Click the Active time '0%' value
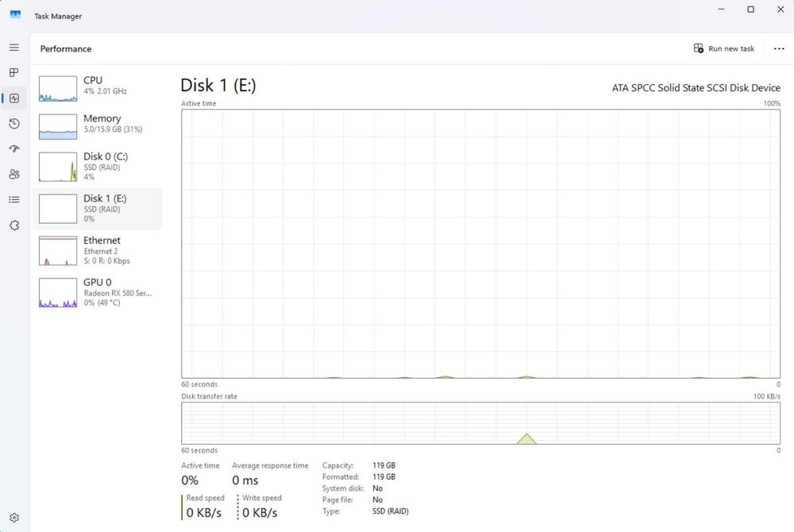This screenshot has height=532, width=794. [x=190, y=480]
